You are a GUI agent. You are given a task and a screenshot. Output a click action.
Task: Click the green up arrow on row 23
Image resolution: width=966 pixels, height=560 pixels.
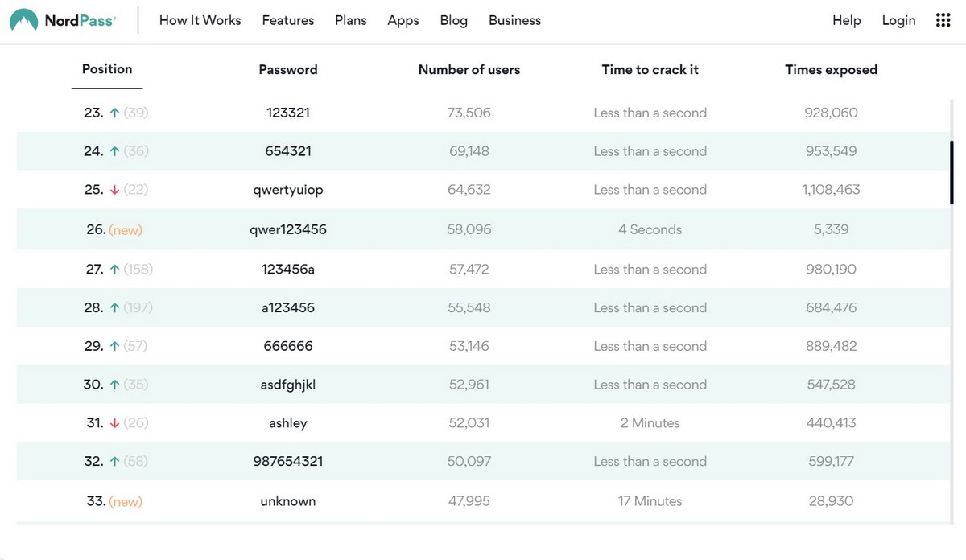[114, 113]
